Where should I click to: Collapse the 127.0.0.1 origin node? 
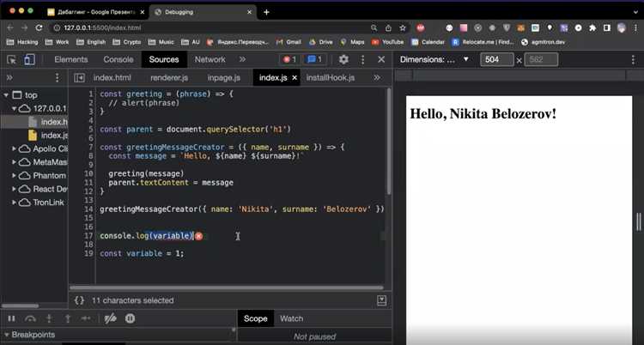pos(15,109)
